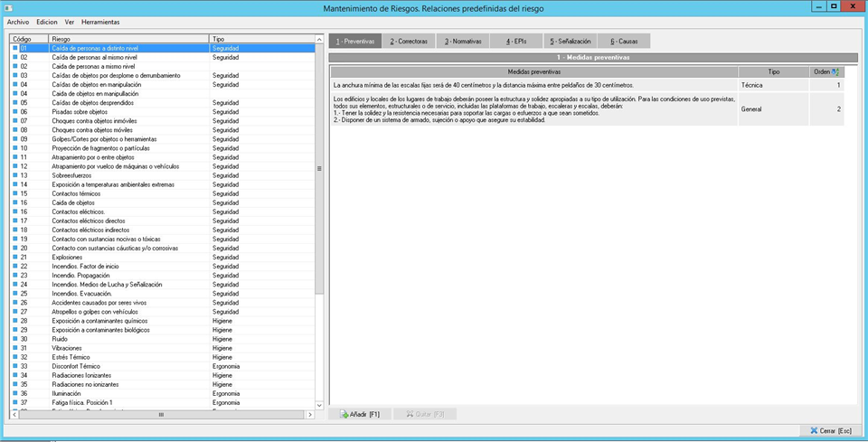Viewport: 868px width, 442px height.
Task: Open the Herramientas menu
Action: tap(100, 22)
